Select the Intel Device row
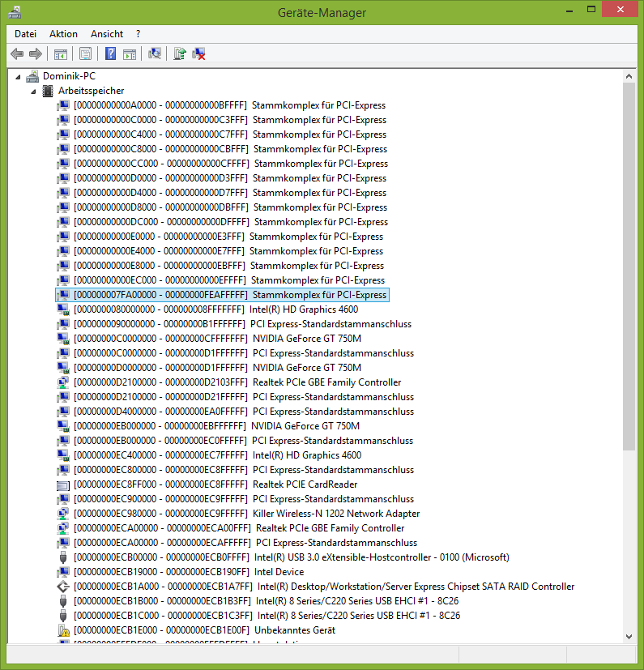The image size is (644, 670). [189, 572]
